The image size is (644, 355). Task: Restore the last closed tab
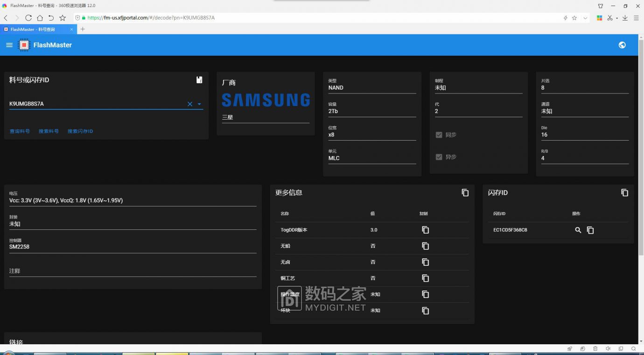click(51, 18)
